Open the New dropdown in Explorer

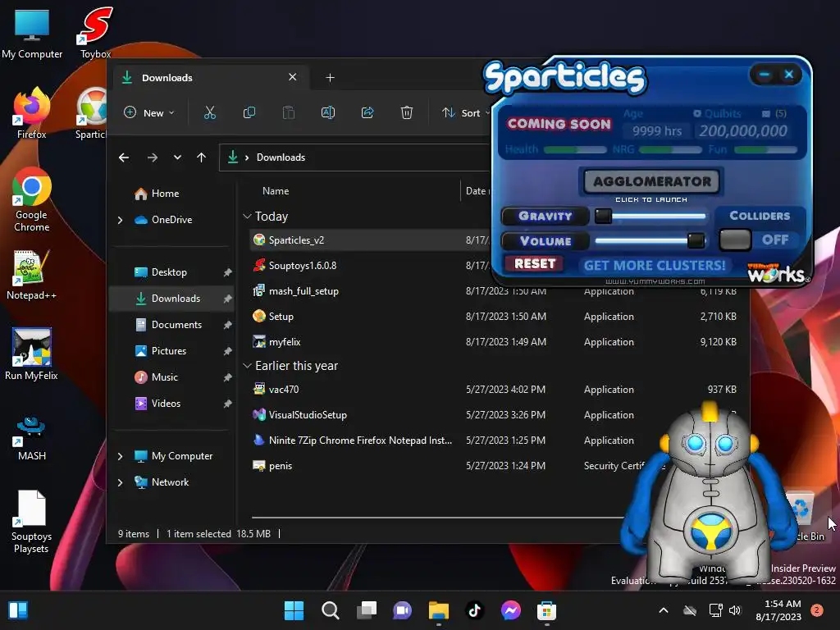coord(149,112)
